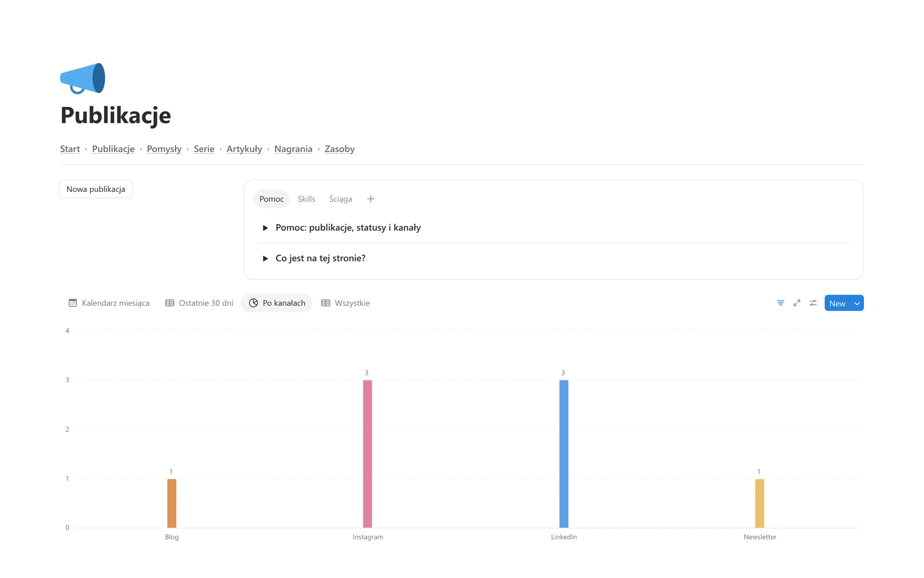Open the Serie link
The image size is (924, 578).
(x=204, y=149)
